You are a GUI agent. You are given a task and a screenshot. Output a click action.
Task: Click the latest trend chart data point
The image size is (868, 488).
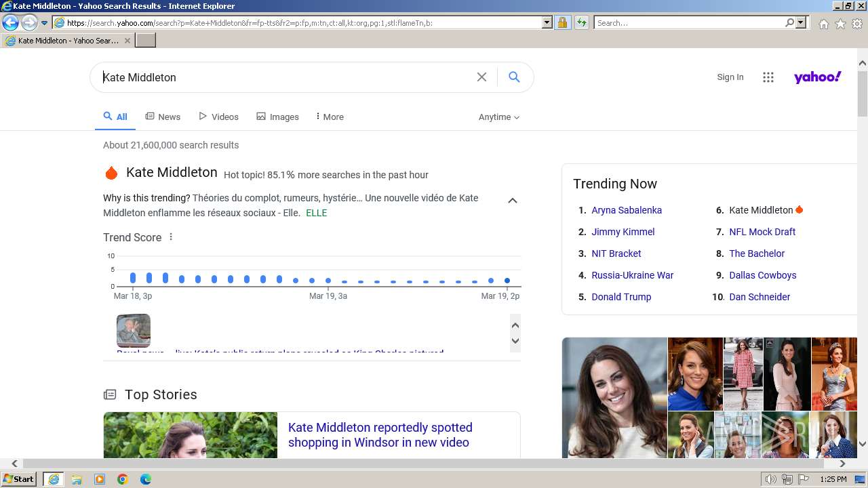(507, 281)
